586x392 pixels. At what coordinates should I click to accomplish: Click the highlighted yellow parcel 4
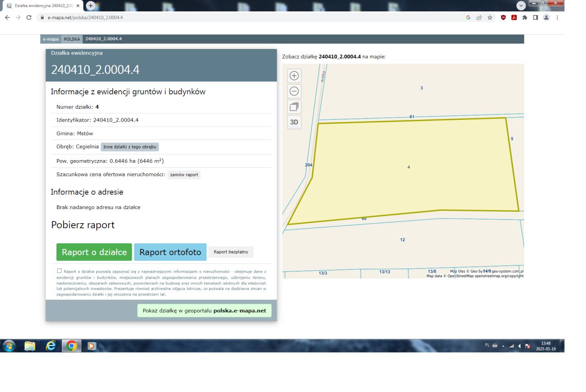coord(409,167)
